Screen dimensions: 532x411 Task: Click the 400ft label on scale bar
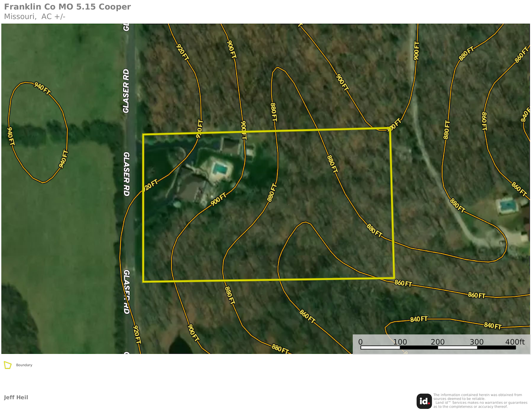click(x=515, y=342)
